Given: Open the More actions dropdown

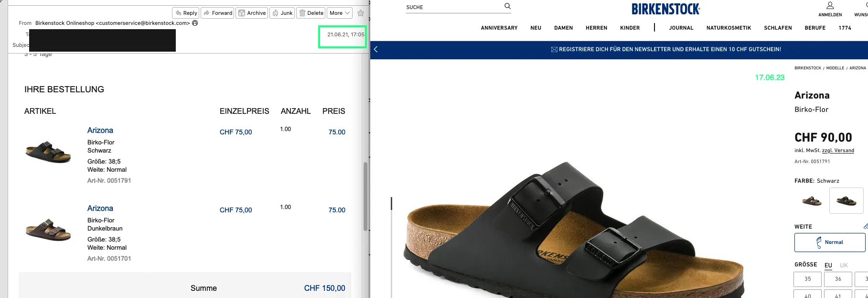Looking at the screenshot, I should point(340,13).
